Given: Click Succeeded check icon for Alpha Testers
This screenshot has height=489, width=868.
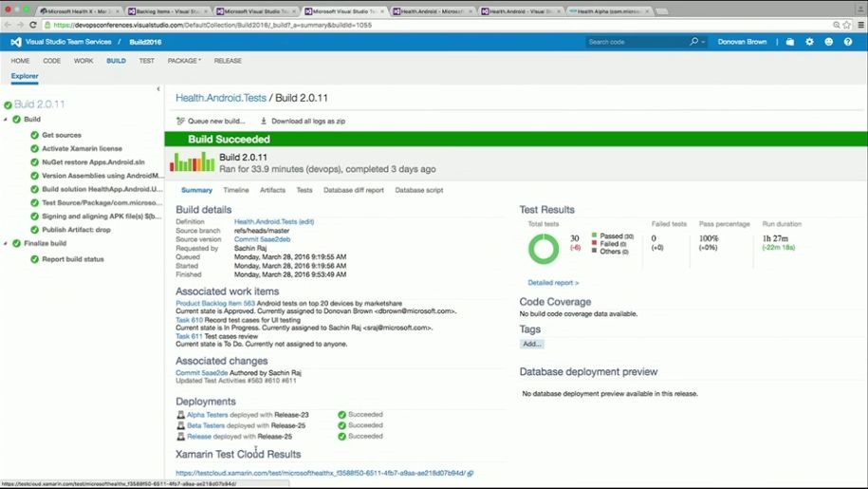Looking at the screenshot, I should coord(342,415).
